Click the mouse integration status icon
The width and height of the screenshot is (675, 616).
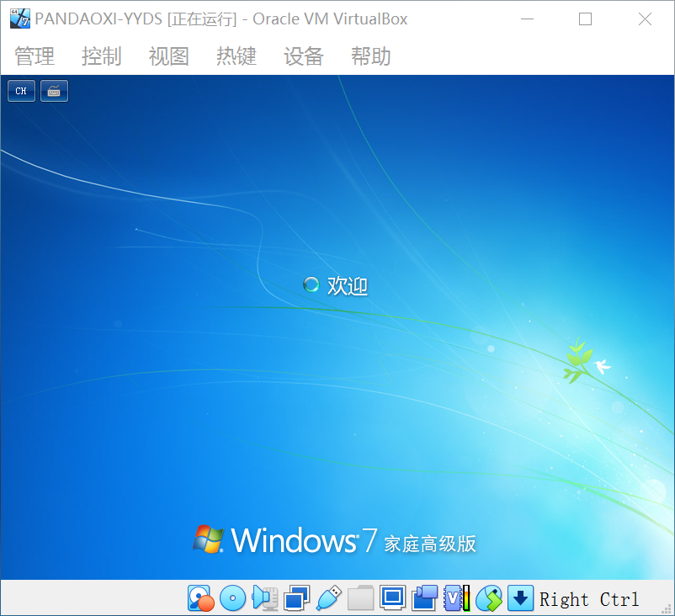point(489,598)
